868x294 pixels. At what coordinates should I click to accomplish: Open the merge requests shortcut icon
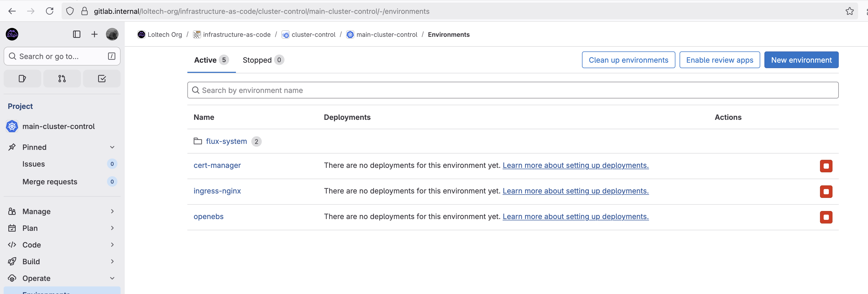(x=62, y=79)
